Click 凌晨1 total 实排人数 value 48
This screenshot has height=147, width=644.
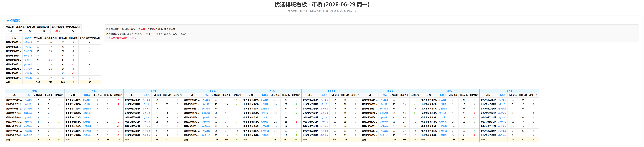click(x=49, y=140)
